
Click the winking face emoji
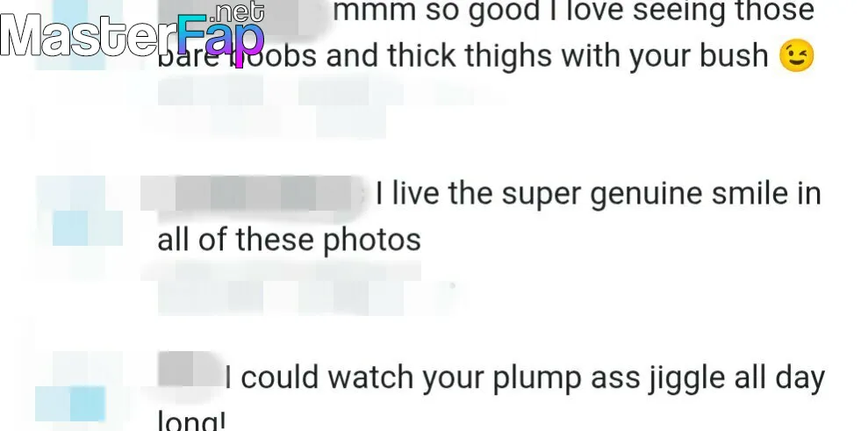tap(797, 56)
